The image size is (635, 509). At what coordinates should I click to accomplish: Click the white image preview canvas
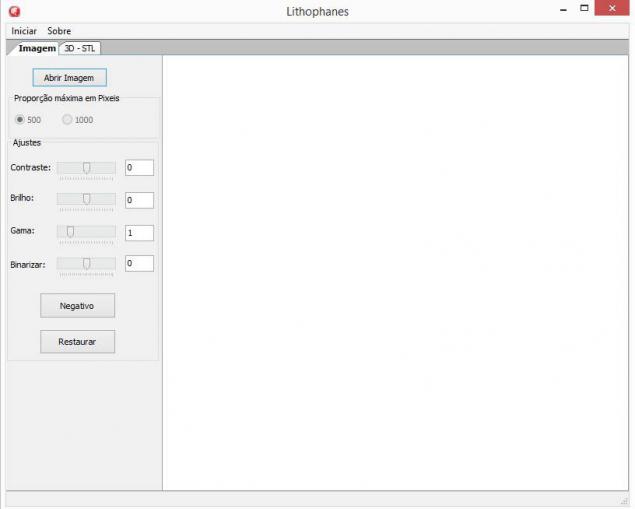tap(395, 273)
